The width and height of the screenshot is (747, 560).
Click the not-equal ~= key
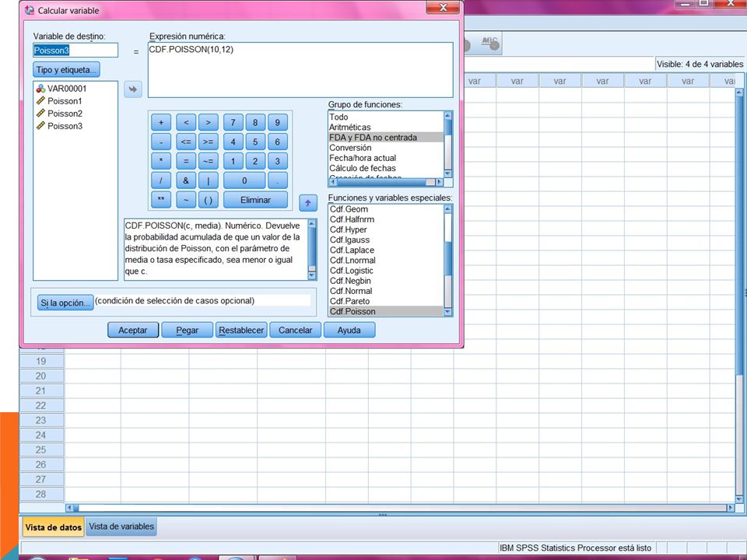point(209,161)
